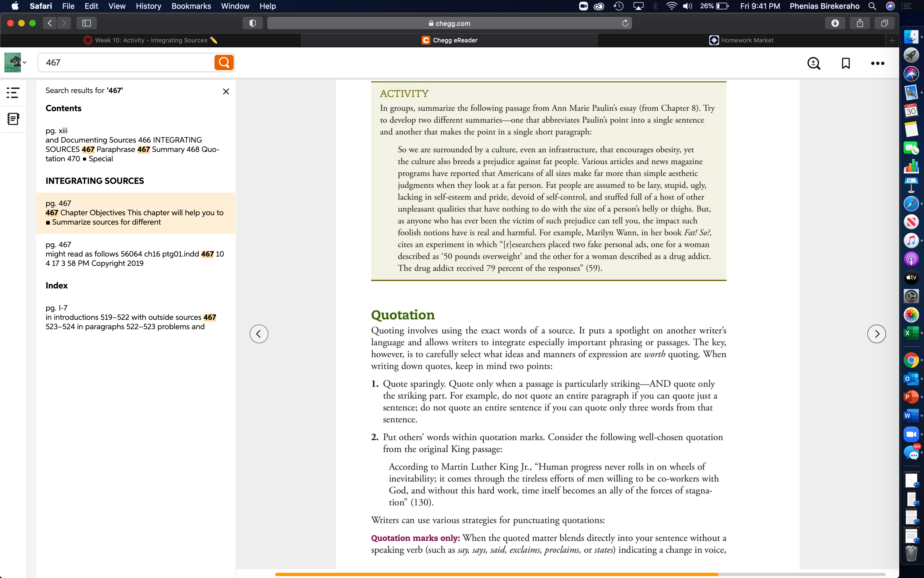Open the Safari share button
924x578 pixels.
[x=859, y=23]
